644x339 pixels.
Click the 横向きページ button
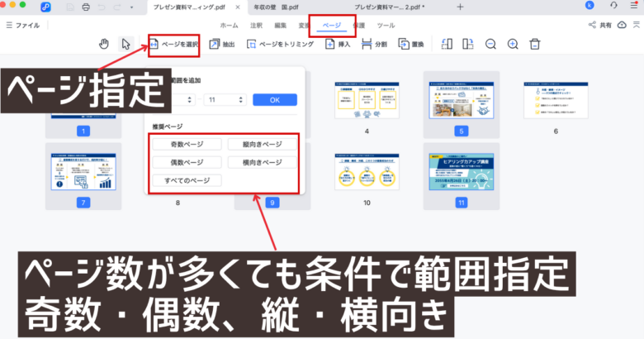coord(263,162)
